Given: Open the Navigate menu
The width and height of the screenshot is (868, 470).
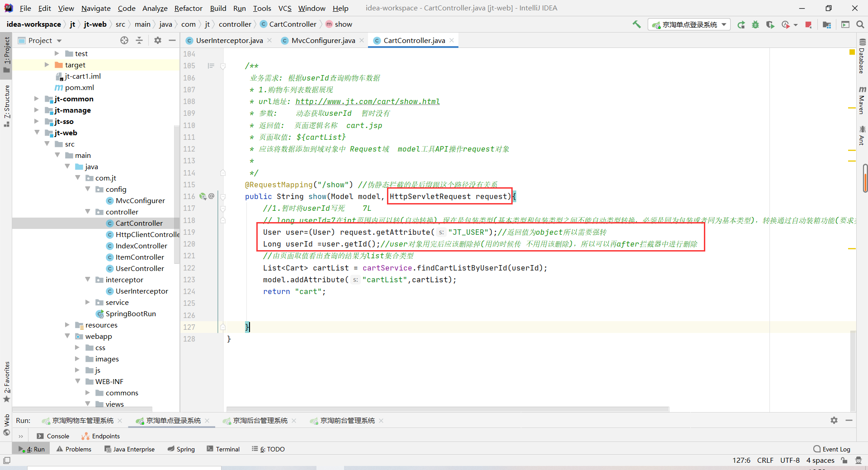Looking at the screenshot, I should [x=96, y=8].
